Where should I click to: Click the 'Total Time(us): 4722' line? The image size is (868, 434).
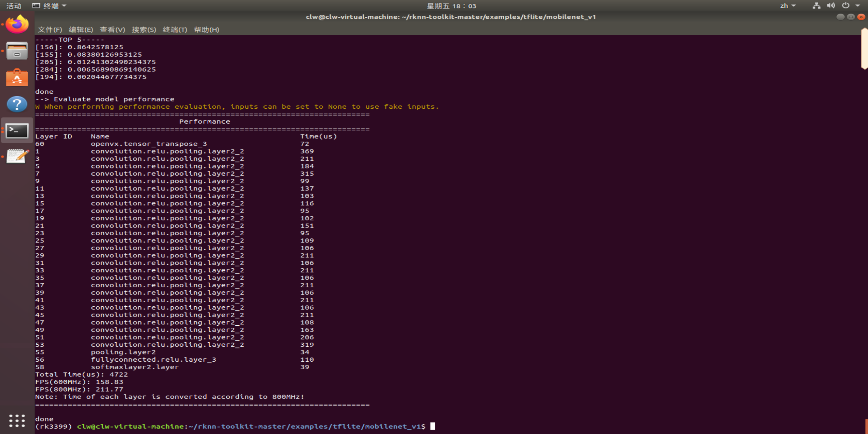click(x=82, y=375)
